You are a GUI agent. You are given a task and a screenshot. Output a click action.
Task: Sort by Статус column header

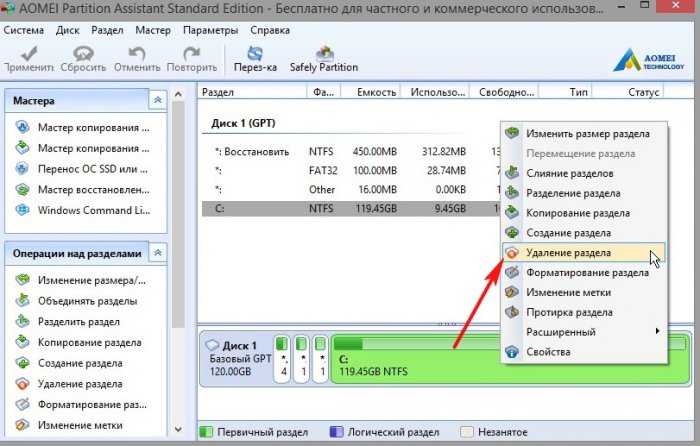coord(628,92)
